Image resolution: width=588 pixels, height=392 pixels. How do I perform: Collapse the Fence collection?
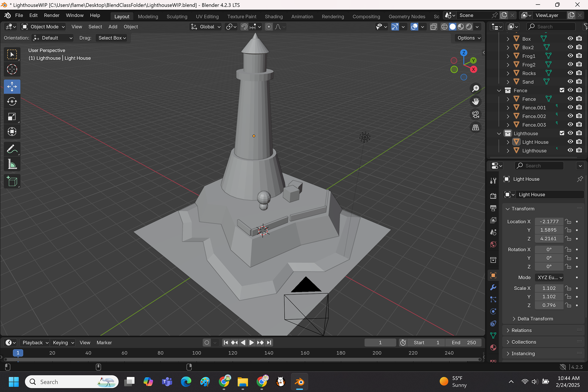pos(499,90)
